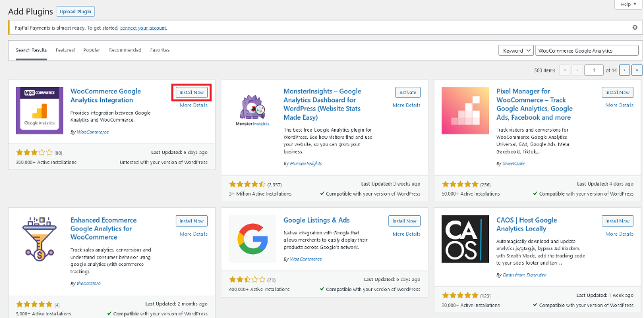The height and width of the screenshot is (318, 644).
Task: Switch to the Favorites tab
Action: pyautogui.click(x=160, y=50)
